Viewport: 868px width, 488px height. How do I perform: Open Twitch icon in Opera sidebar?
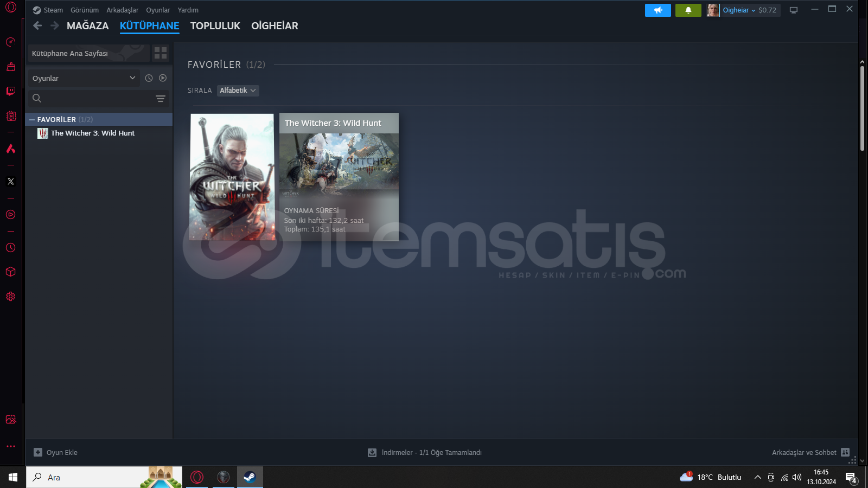[11, 91]
